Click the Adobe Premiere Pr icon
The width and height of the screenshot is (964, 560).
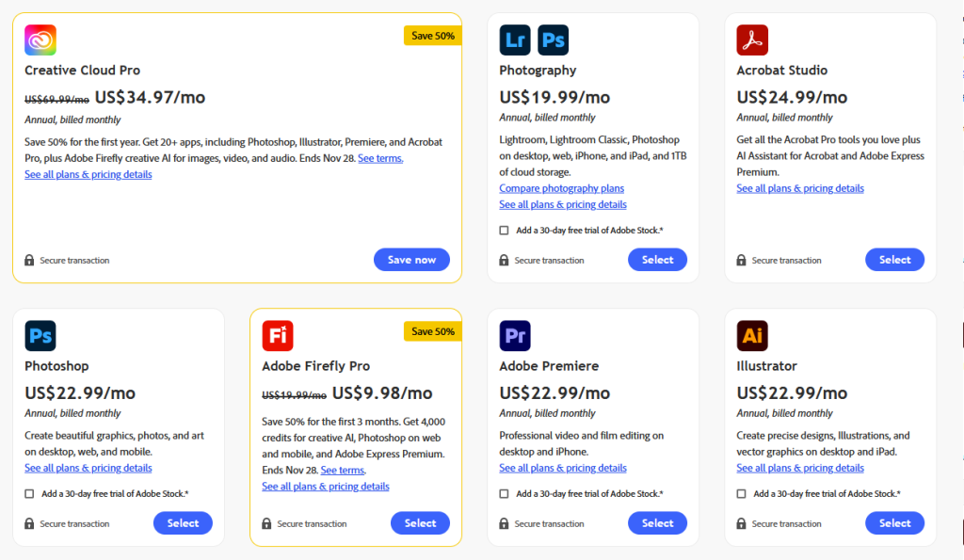point(515,336)
